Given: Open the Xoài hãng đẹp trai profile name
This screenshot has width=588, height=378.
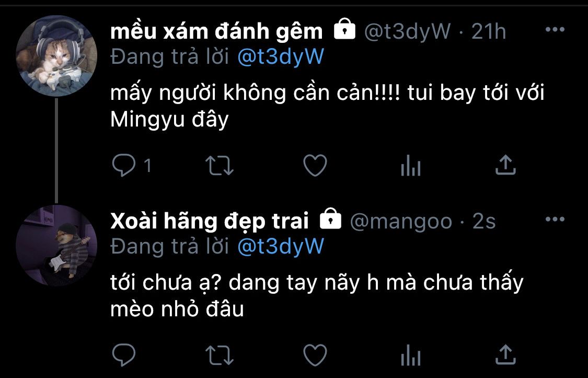Looking at the screenshot, I should click(209, 221).
